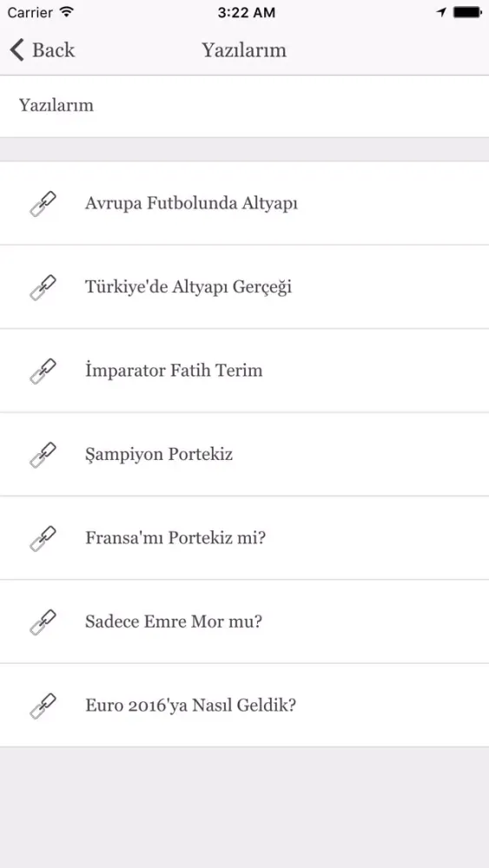Select the Fransa'mı Portekiz mi? entry
Screen dimensions: 489x868
coord(244,538)
